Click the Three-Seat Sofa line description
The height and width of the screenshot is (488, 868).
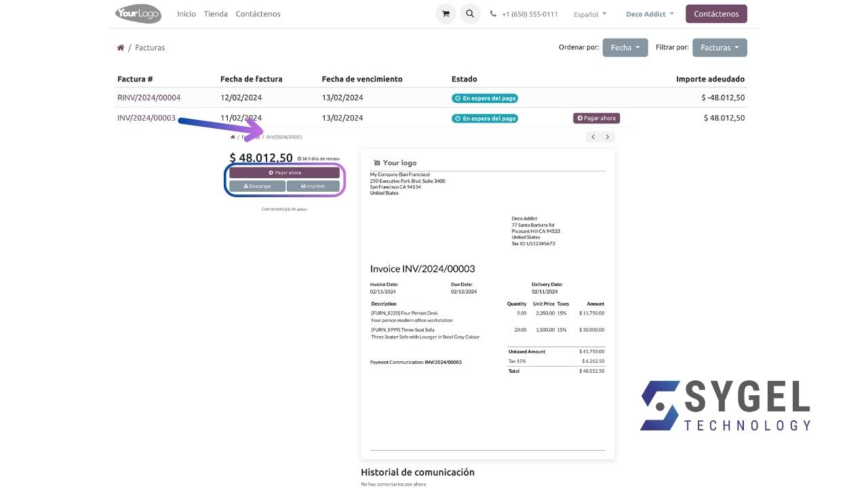point(403,329)
